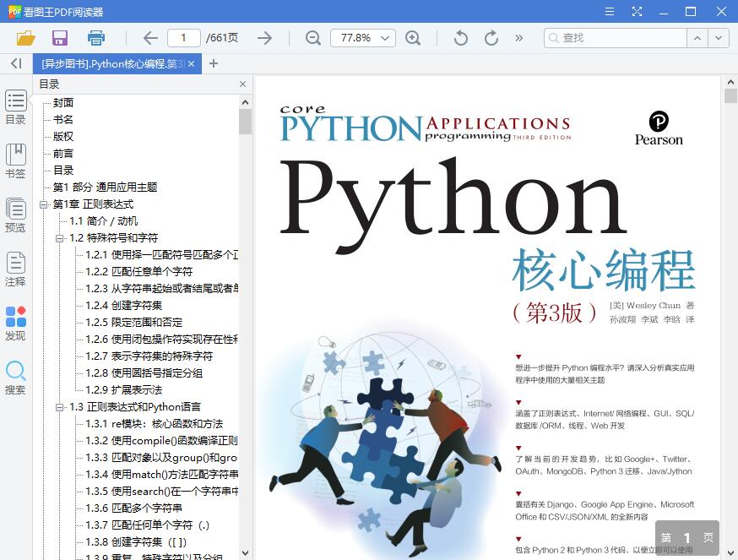Open section 1.3.6 匹配多个字符串
The image size is (738, 560).
point(133,508)
